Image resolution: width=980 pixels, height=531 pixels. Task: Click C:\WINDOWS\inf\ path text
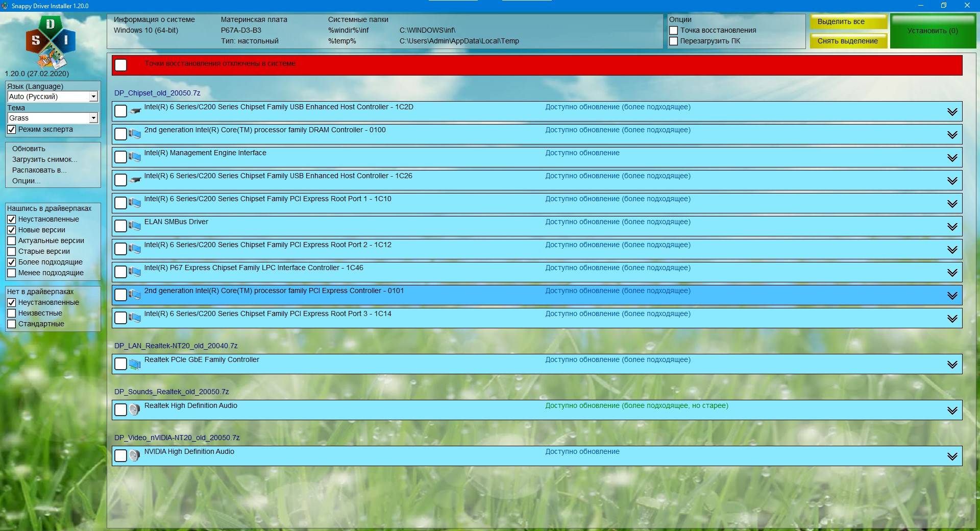[x=427, y=30]
